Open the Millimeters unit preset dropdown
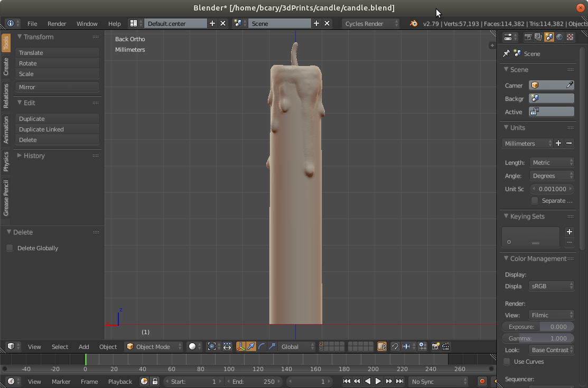Screen dimensions: 588x388 coord(527,143)
